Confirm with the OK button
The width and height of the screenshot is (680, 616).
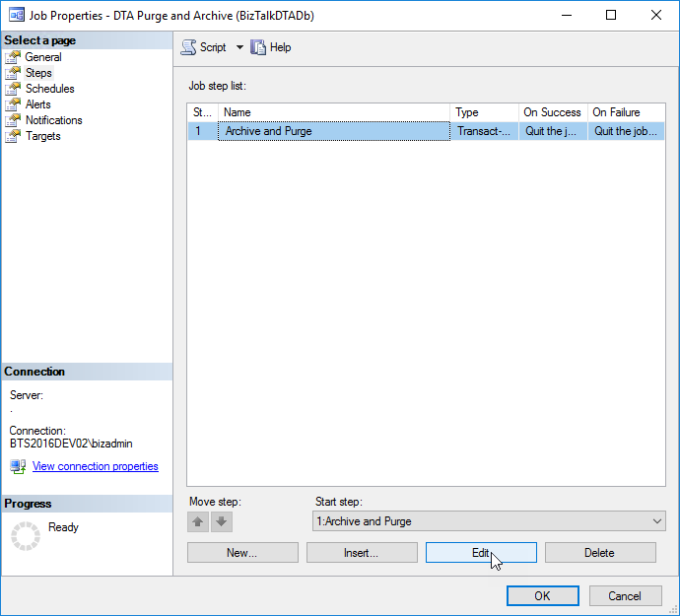click(x=543, y=596)
